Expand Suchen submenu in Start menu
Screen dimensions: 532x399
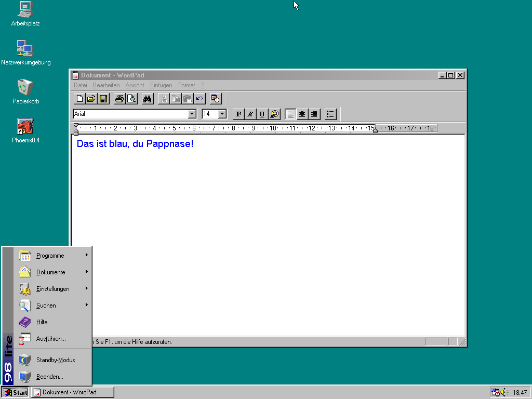[x=52, y=305]
